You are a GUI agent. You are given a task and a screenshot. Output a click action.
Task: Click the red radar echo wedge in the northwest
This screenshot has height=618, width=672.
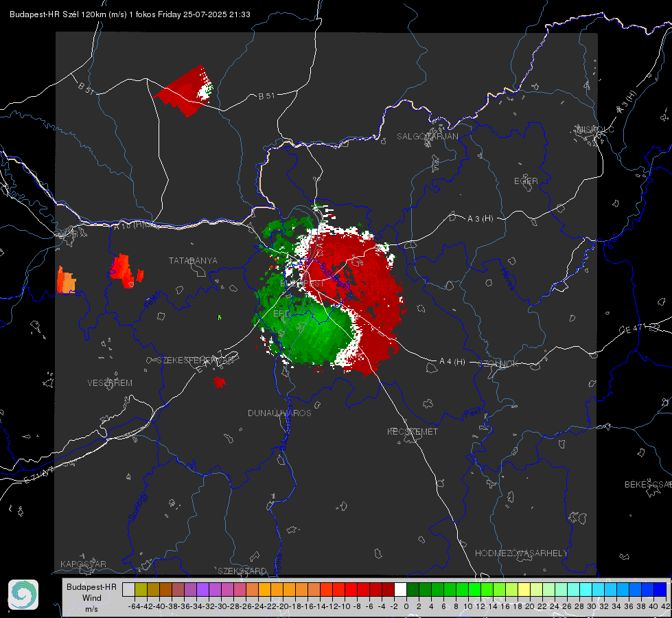point(182,91)
